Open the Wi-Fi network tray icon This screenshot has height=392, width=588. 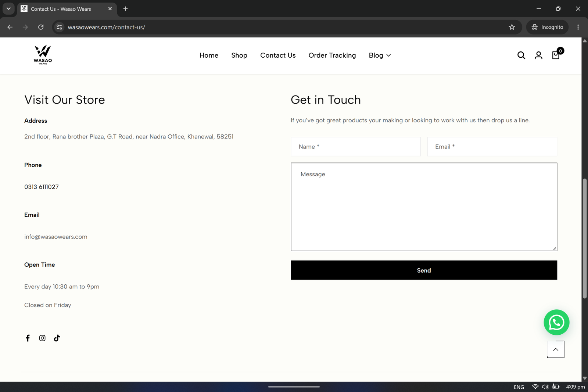click(535, 387)
